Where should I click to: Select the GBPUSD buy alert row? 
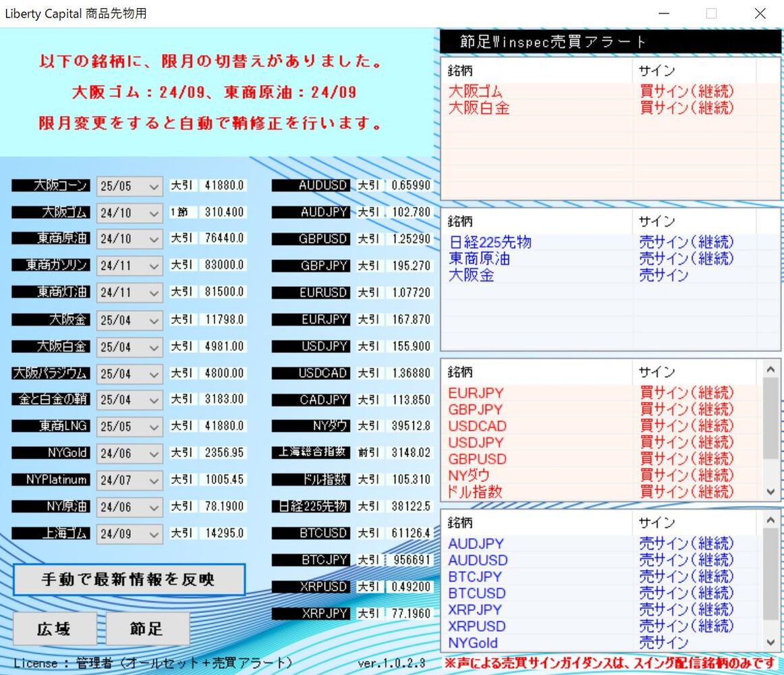tap(603, 459)
